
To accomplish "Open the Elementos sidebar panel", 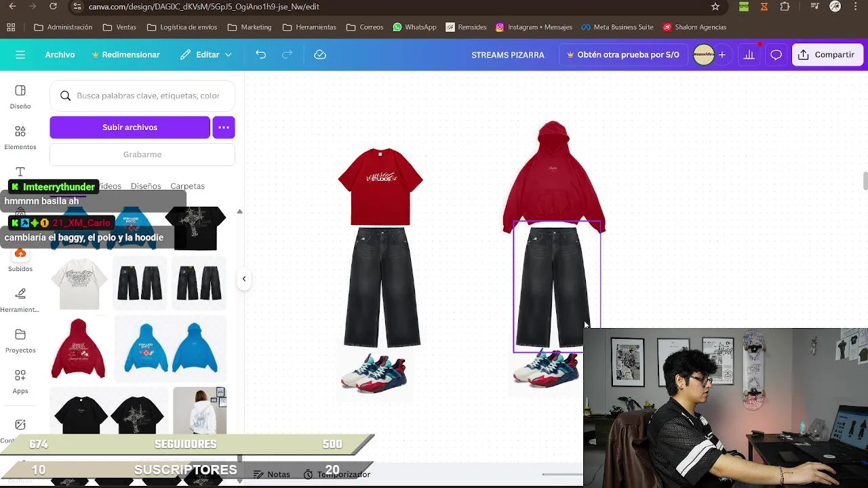I will [20, 138].
